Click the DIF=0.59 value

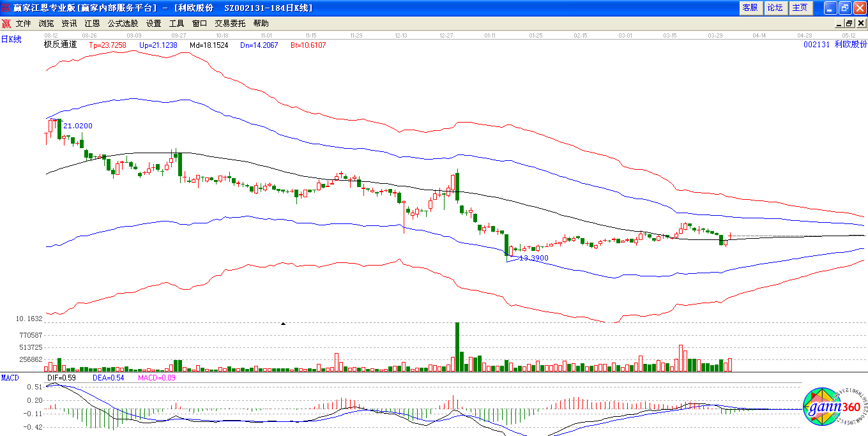[62, 378]
